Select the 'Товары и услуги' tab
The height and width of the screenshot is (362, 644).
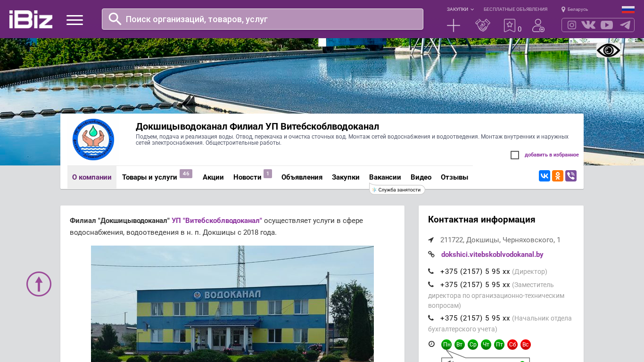tap(149, 177)
